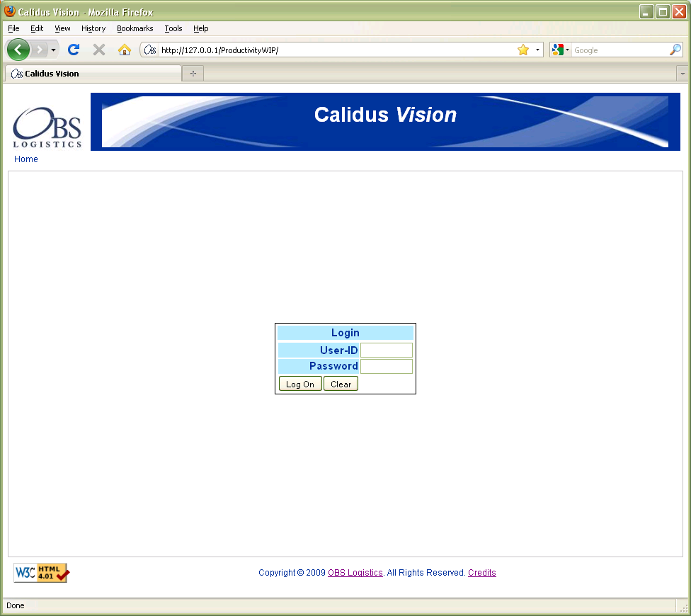
Task: Click the Login heading text
Action: pos(345,333)
